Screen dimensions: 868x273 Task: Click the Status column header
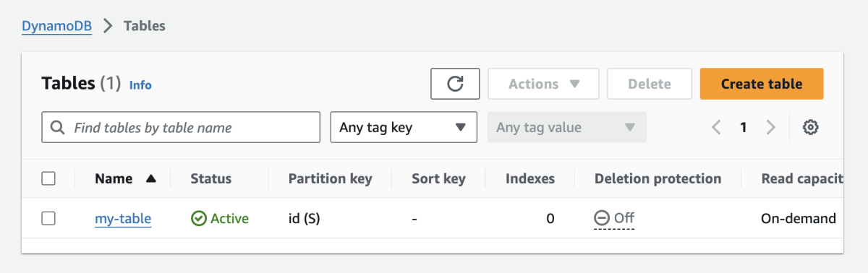(210, 178)
